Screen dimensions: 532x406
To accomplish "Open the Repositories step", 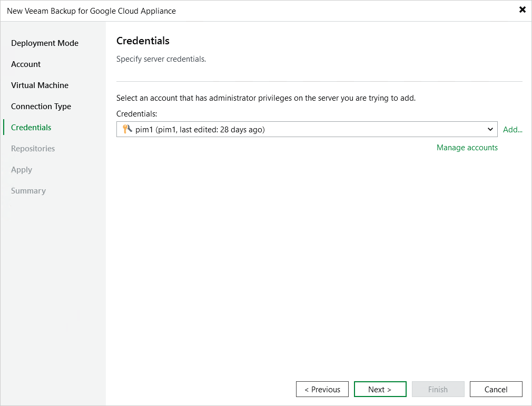I will [33, 149].
